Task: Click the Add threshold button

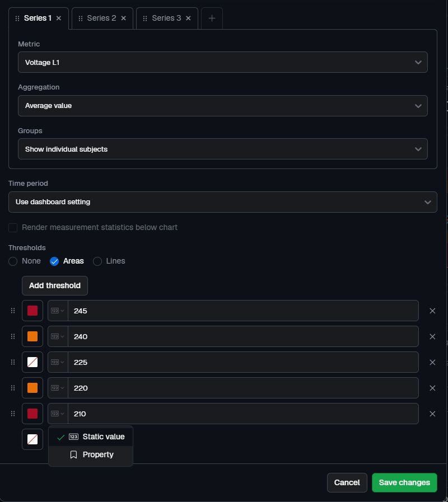Action: tap(55, 285)
